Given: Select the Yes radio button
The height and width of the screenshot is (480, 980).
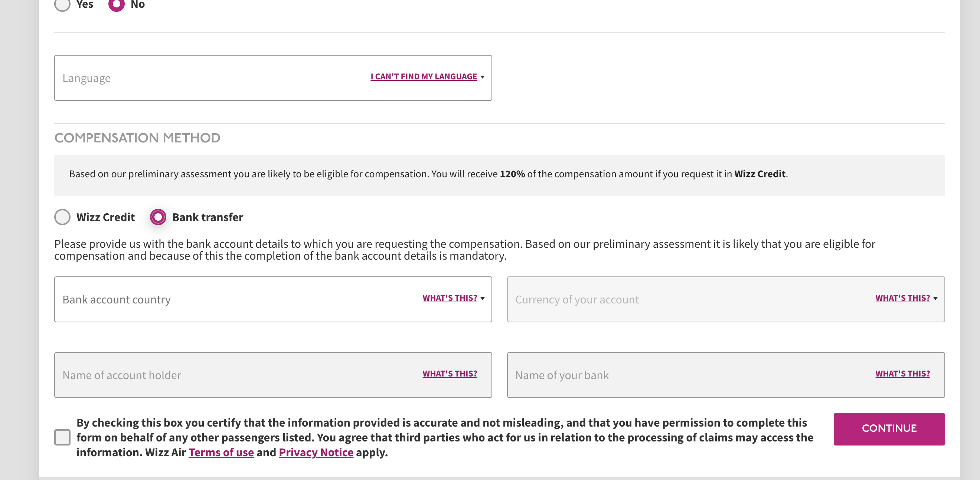Looking at the screenshot, I should point(62,4).
